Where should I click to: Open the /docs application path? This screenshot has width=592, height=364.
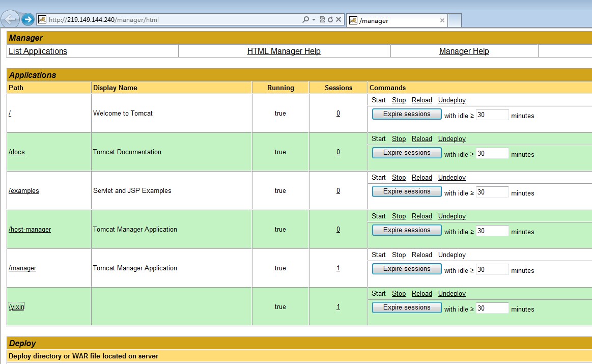[x=17, y=152]
